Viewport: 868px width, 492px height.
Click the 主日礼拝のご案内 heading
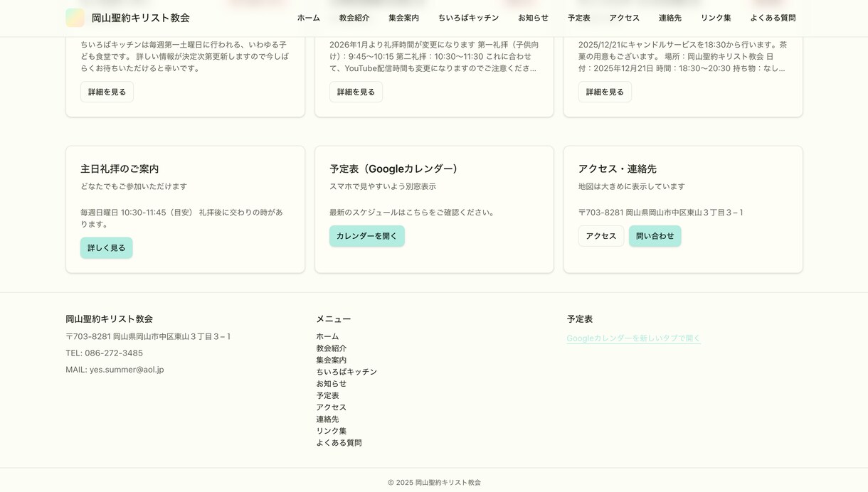click(120, 169)
